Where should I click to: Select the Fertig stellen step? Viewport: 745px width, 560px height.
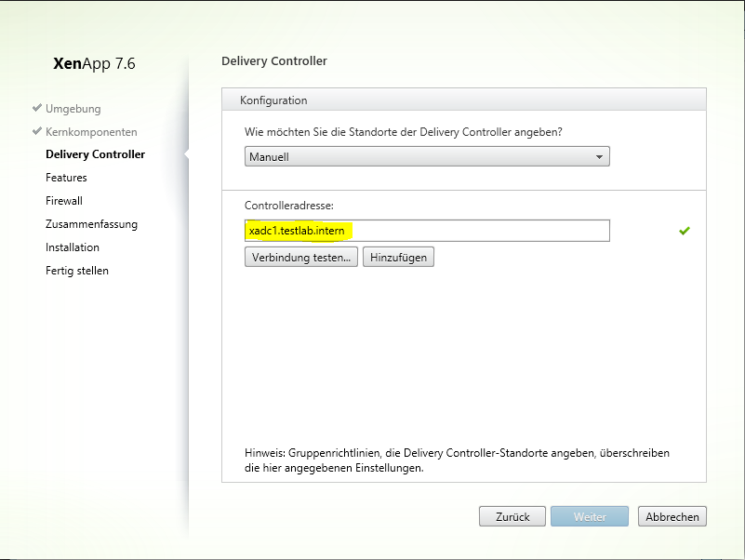[x=77, y=271]
